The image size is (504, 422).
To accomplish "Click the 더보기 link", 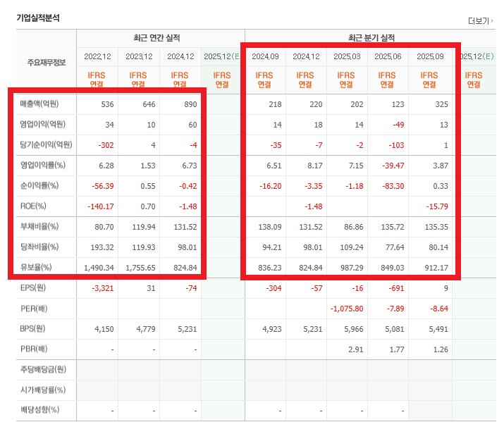I will (477, 21).
